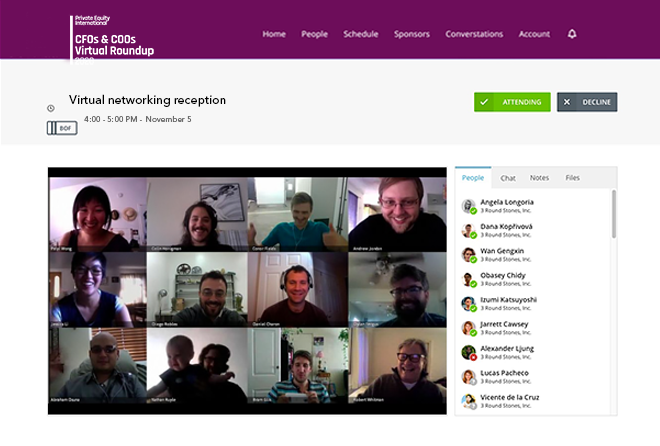Open Alexander Ljung's avatar with red status
This screenshot has width=660, height=446.
[468, 352]
